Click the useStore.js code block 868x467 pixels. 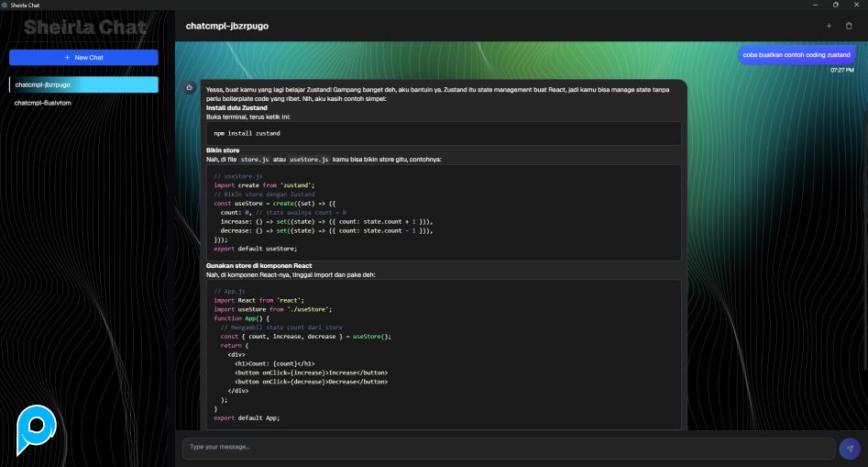click(444, 212)
